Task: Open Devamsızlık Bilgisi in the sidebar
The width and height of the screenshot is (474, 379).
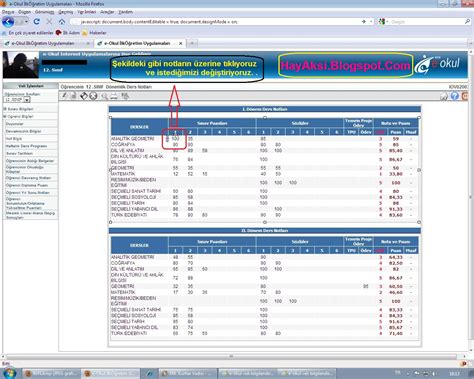Action: pos(23,131)
